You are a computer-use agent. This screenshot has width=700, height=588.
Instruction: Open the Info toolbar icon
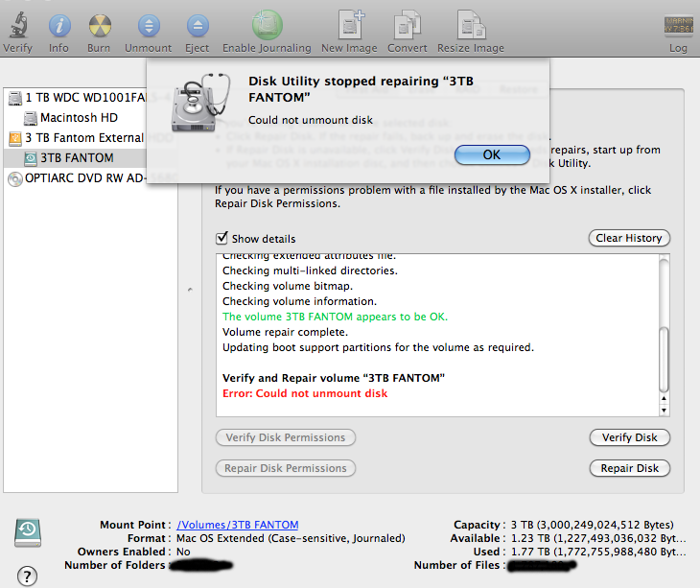pyautogui.click(x=59, y=26)
